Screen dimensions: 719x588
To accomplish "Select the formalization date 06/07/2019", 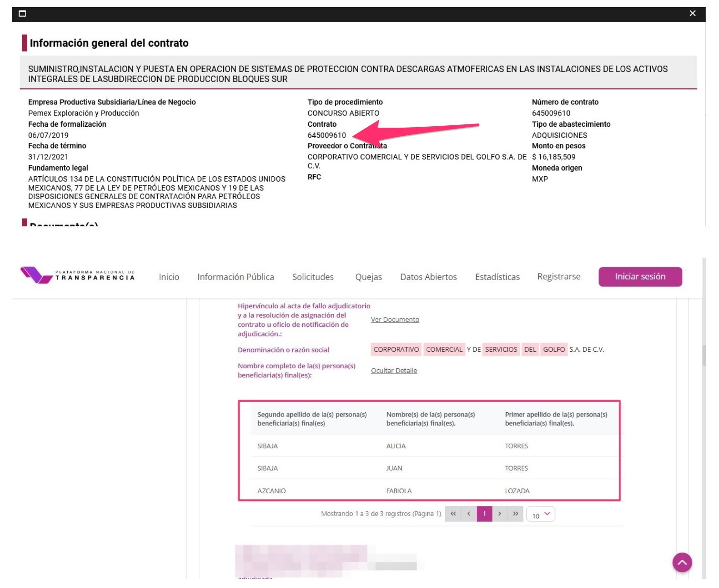I will click(x=48, y=135).
